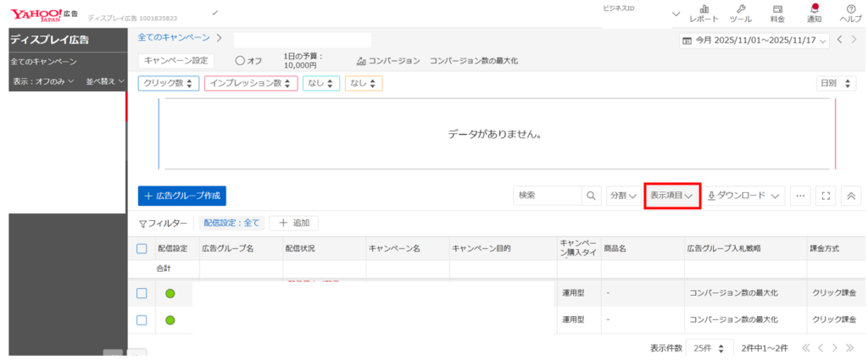
Task: Tick the select-all header checkbox
Action: click(142, 249)
